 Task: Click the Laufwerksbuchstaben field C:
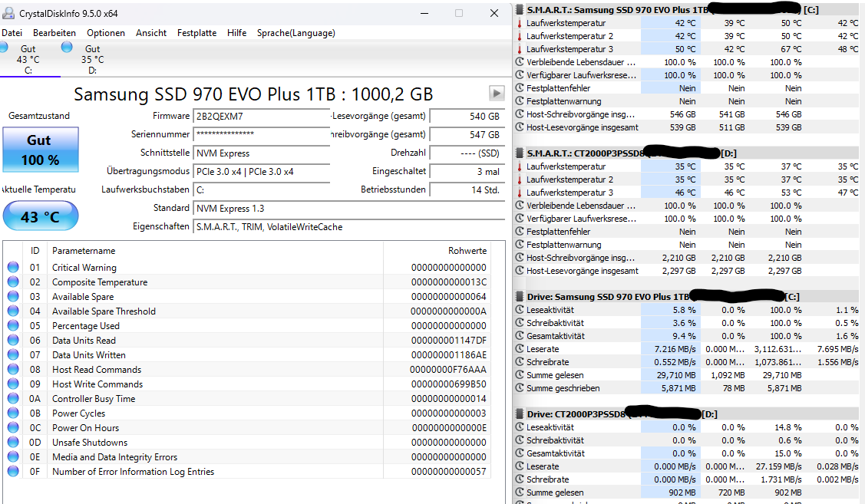point(262,189)
